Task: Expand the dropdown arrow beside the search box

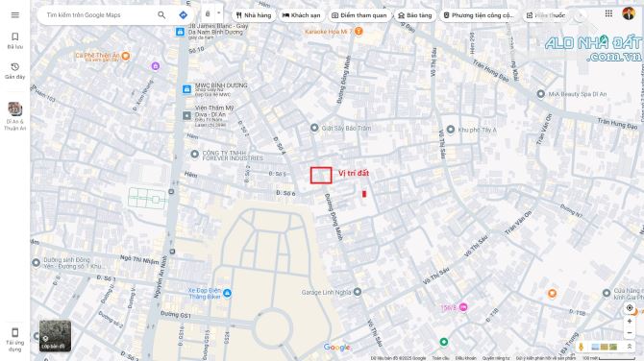Action: click(219, 13)
